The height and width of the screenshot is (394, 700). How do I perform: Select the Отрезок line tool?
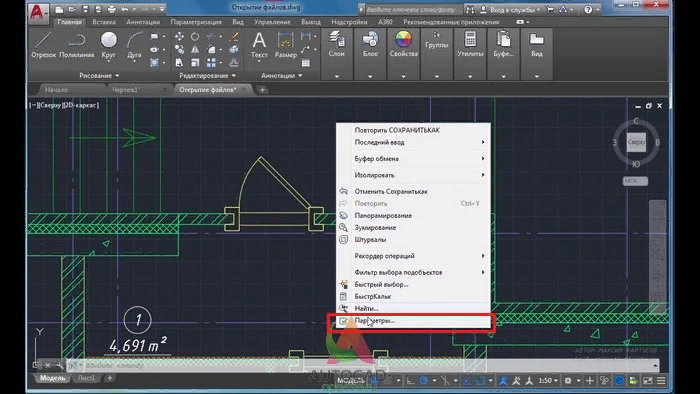[x=43, y=46]
